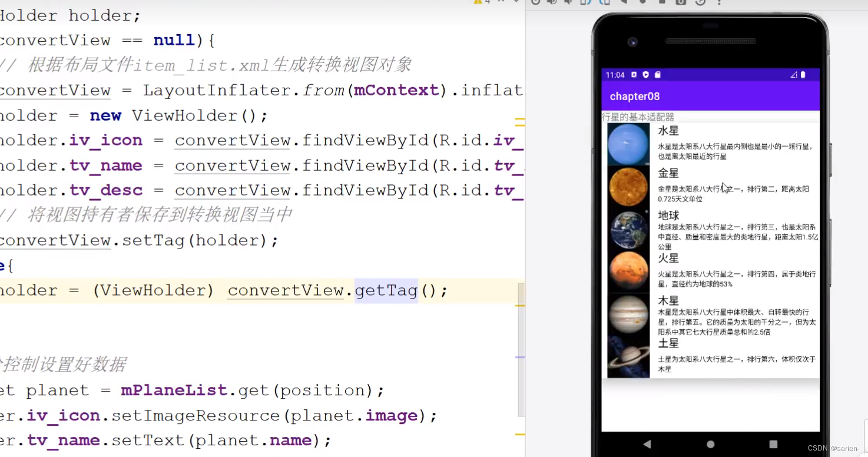Click the editor's vertical scrollbar thumb
This screenshot has width=868, height=457.
(x=521, y=349)
